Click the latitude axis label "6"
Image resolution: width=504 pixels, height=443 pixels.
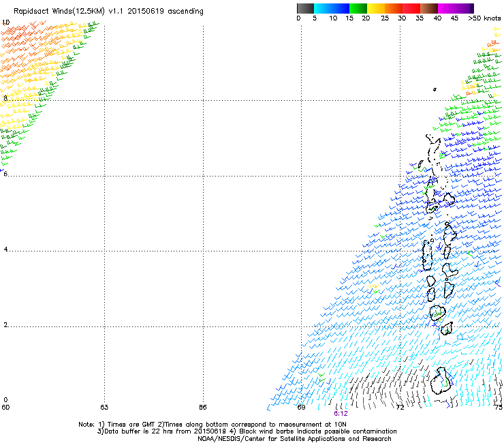point(5,174)
